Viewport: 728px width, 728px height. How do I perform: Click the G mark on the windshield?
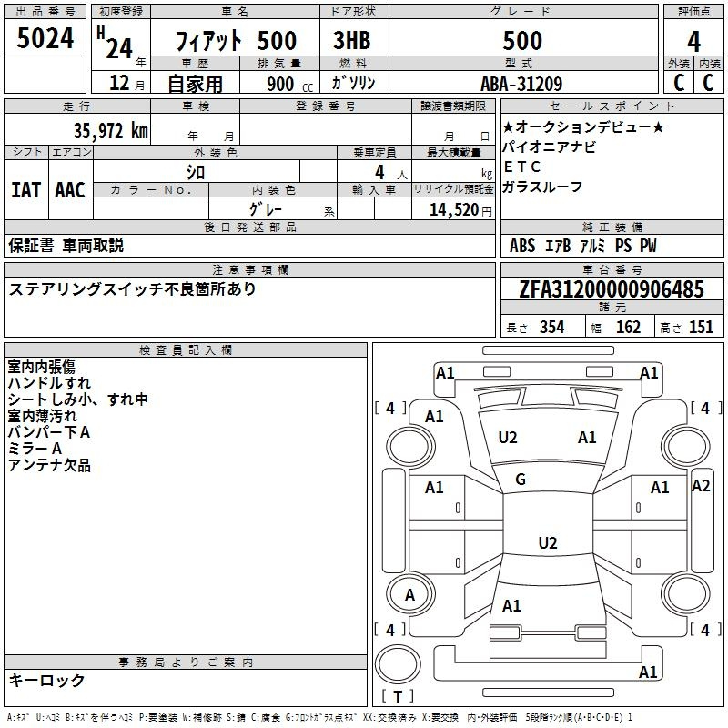point(521,480)
